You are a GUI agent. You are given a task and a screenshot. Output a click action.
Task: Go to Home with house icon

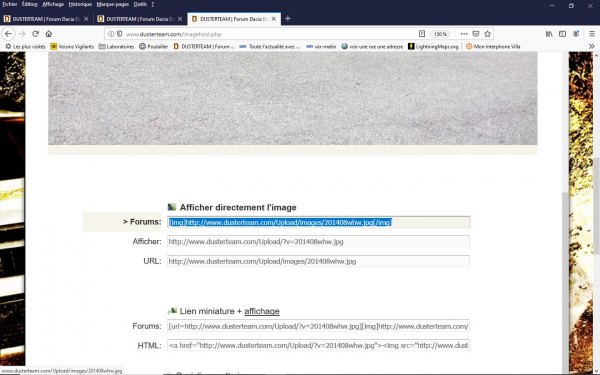[x=49, y=34]
